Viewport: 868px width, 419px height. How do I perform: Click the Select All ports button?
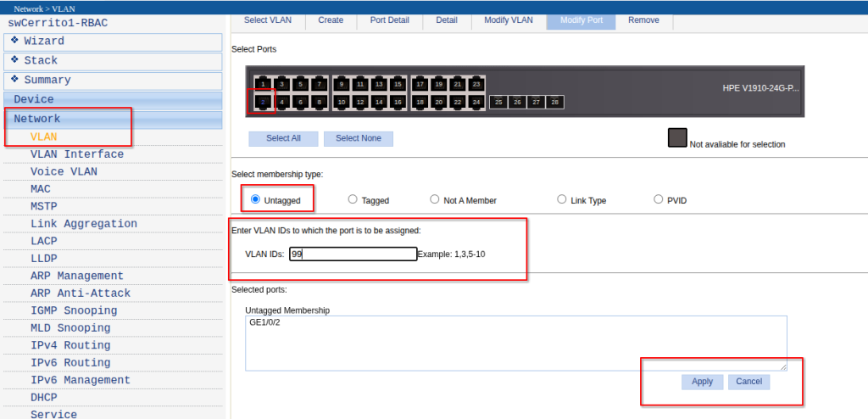[283, 138]
